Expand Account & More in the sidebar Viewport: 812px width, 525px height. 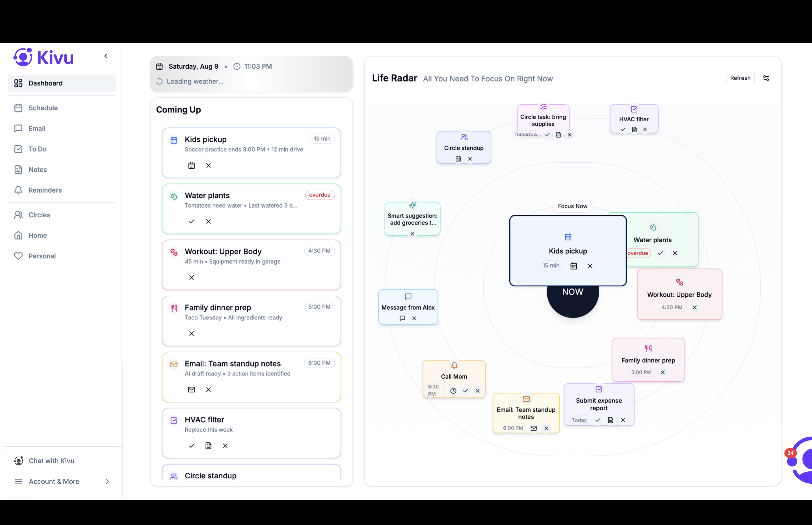click(55, 481)
